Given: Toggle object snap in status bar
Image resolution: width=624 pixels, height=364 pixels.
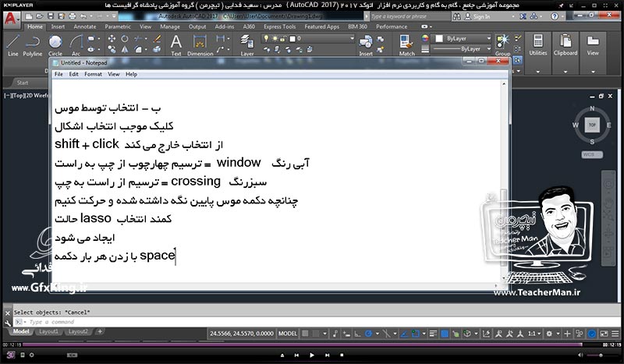Looking at the screenshot, I should point(416,334).
